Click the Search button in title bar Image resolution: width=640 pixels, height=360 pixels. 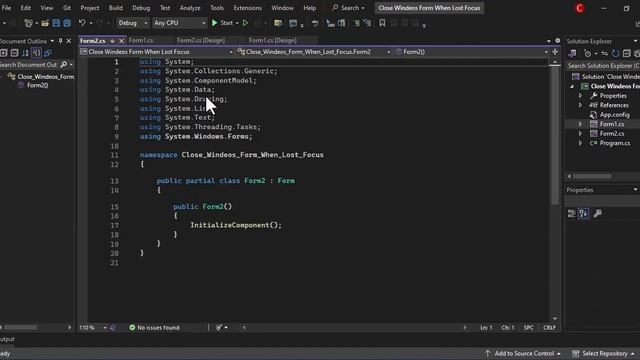coord(348,8)
